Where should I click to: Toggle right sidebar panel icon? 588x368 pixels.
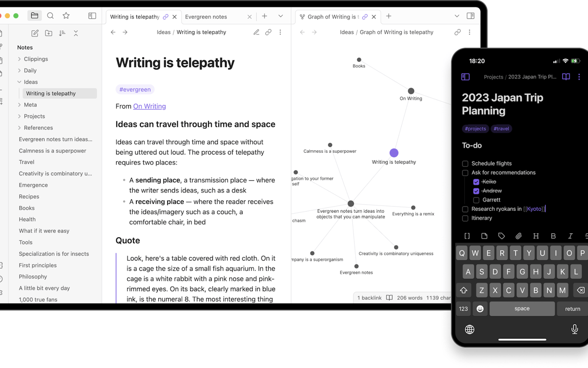[x=471, y=16]
